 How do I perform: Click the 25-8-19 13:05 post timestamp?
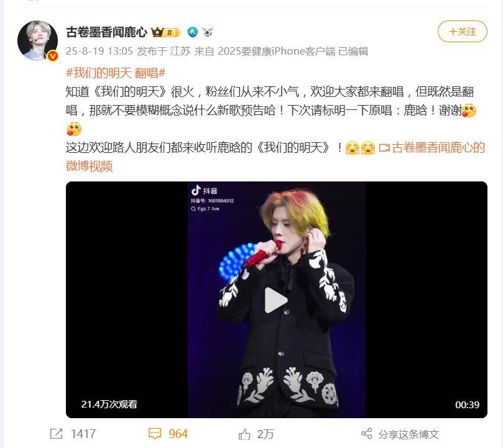tap(99, 51)
